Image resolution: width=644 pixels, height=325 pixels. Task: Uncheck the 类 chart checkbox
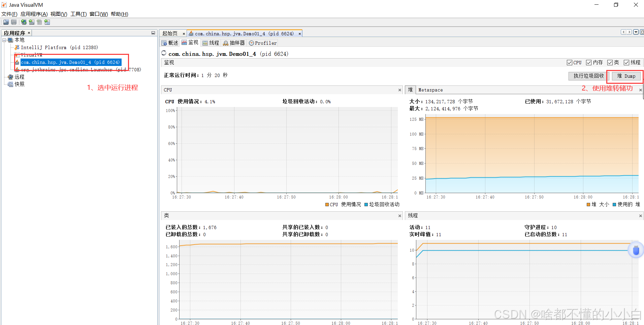(610, 63)
